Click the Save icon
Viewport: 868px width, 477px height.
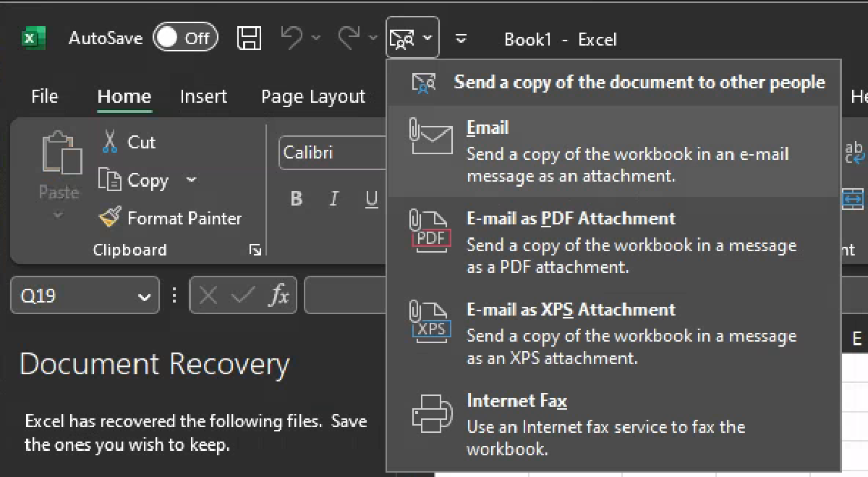249,38
